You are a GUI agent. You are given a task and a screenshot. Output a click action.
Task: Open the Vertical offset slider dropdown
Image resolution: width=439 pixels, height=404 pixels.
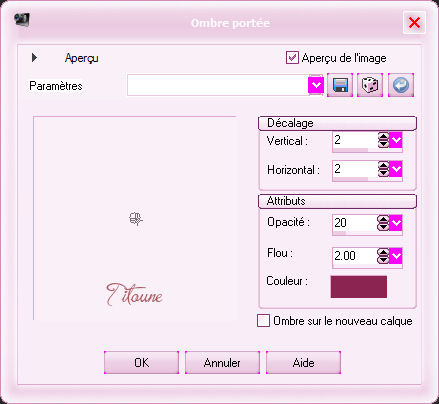pos(396,140)
